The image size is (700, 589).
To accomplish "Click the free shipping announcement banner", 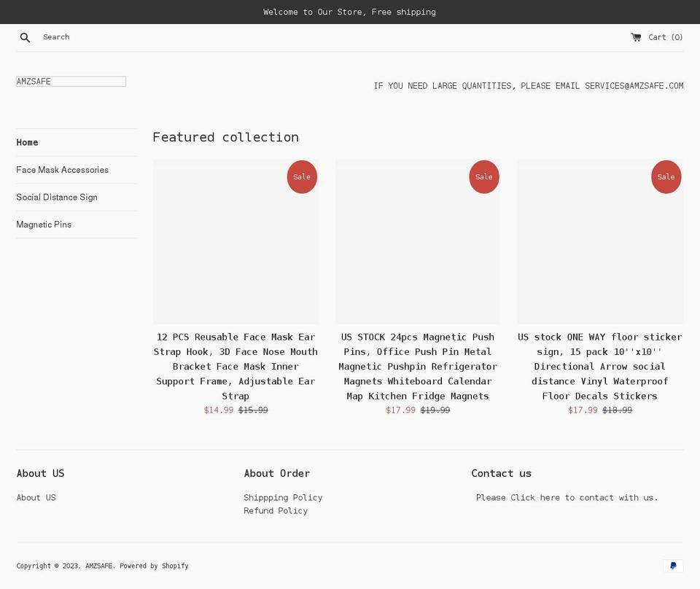I will point(350,12).
